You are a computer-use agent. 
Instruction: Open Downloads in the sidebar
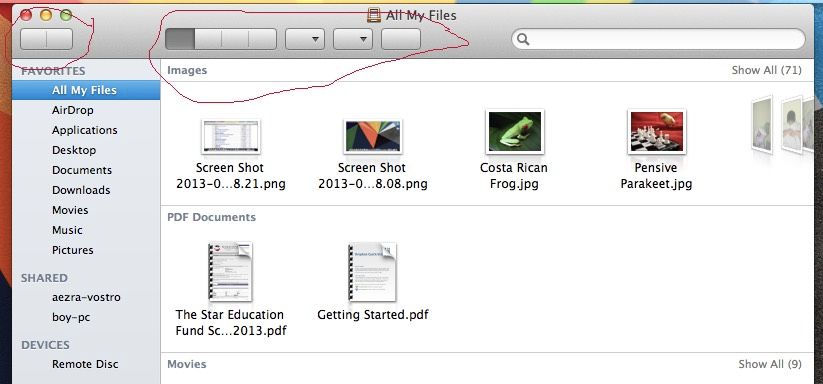coord(81,190)
